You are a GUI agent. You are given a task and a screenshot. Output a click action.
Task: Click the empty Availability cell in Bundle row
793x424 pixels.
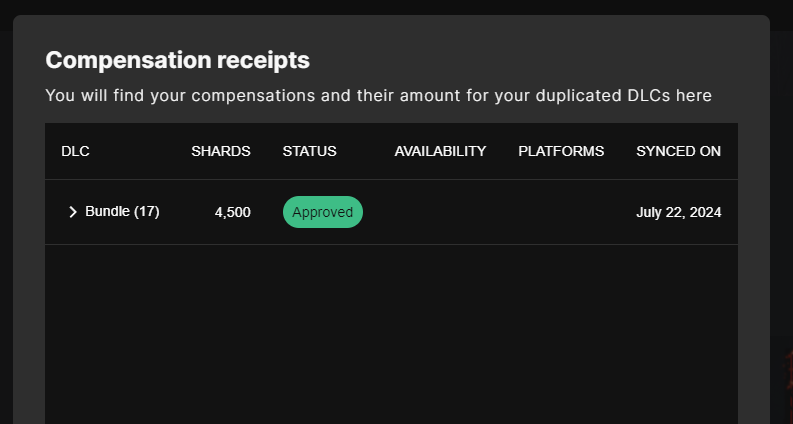coord(440,213)
